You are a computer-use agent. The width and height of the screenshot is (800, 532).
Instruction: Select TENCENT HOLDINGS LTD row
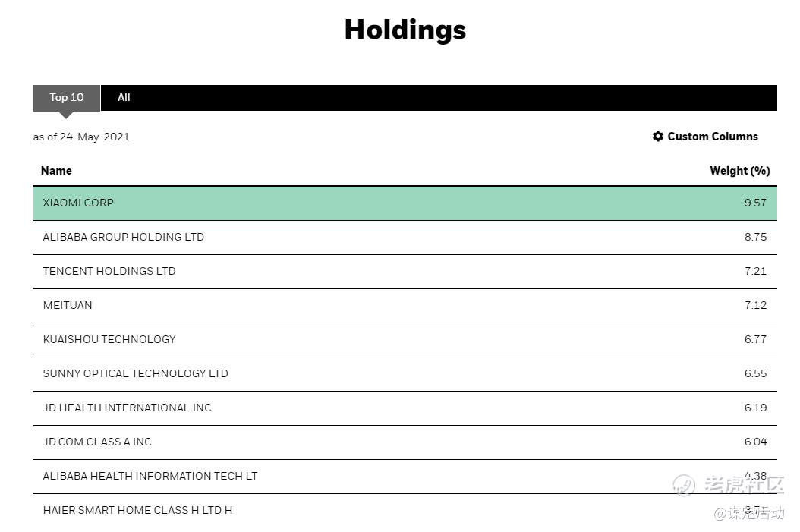(x=109, y=271)
